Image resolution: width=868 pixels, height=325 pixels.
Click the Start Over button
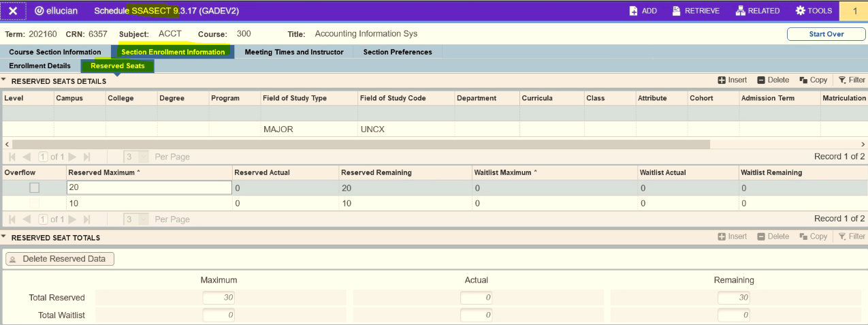coord(826,34)
